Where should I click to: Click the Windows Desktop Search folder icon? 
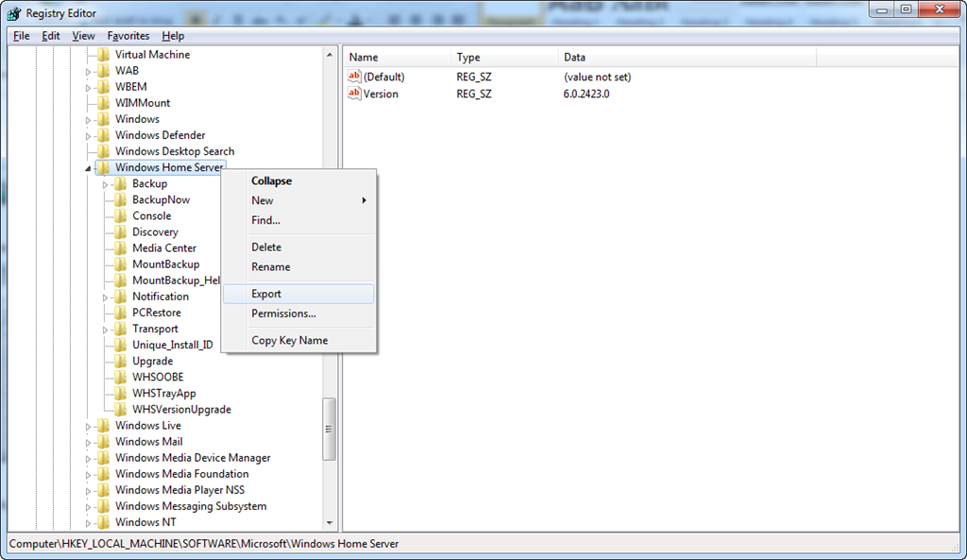[x=104, y=151]
